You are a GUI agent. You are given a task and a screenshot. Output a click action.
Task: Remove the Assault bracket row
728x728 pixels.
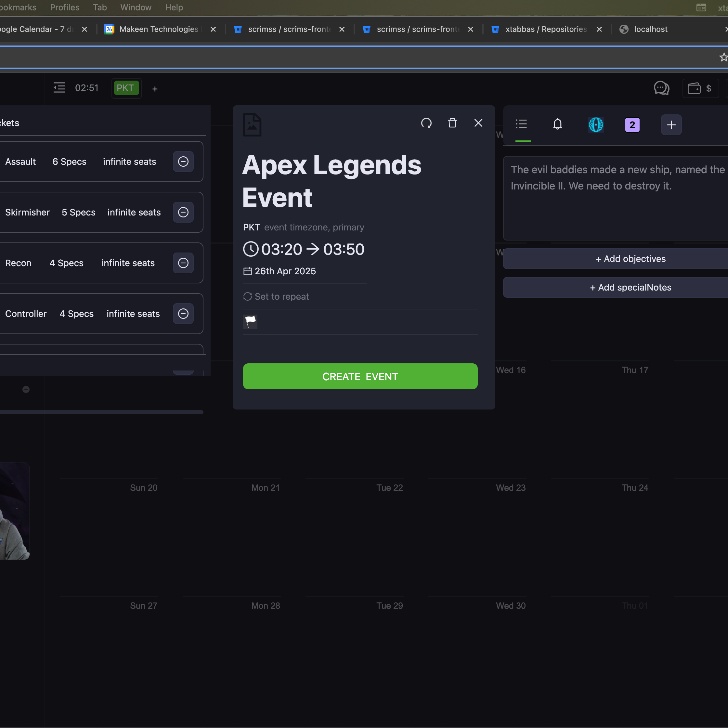point(183,162)
